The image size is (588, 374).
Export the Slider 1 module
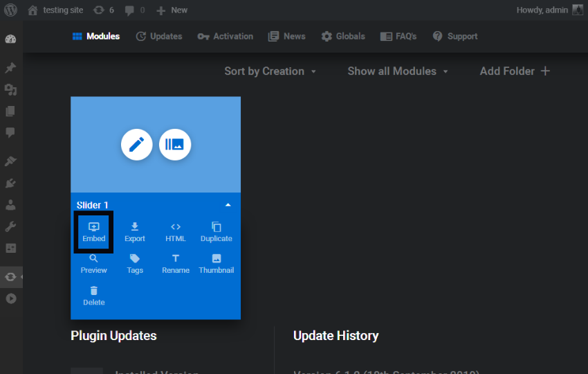[135, 232]
